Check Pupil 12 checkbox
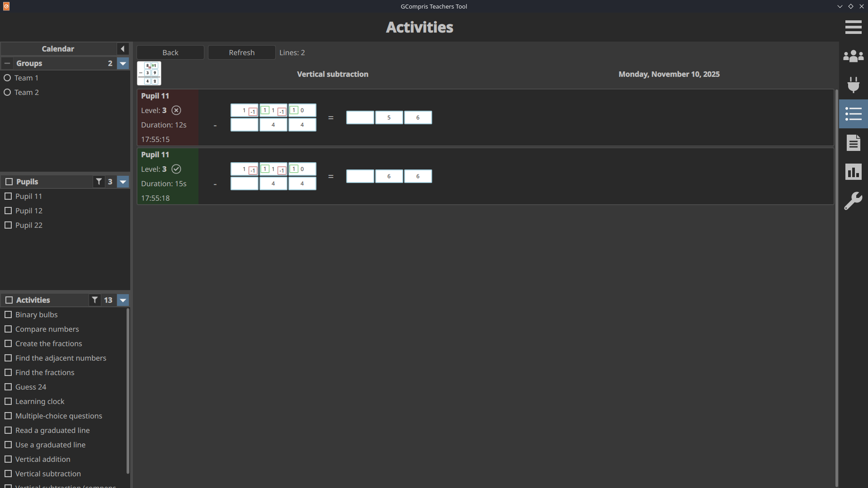This screenshot has height=488, width=868. point(8,211)
